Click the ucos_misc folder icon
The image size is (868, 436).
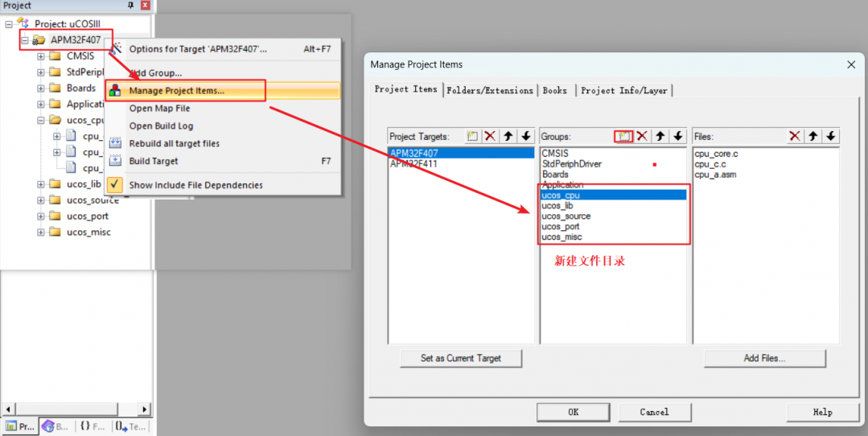click(x=55, y=232)
